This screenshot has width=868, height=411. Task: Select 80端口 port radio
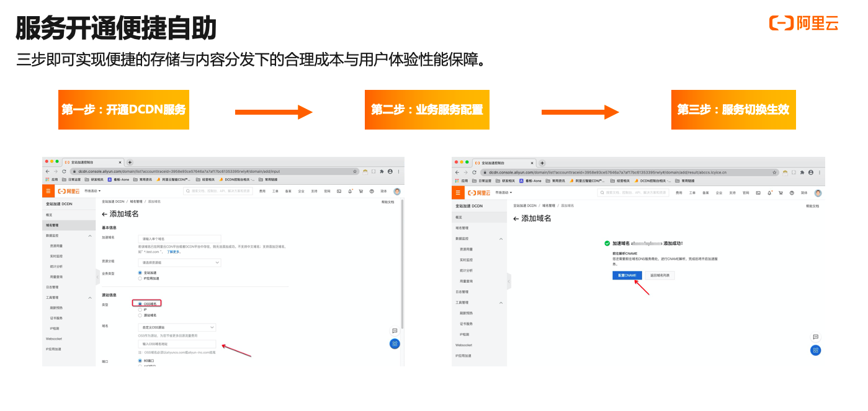(x=140, y=361)
